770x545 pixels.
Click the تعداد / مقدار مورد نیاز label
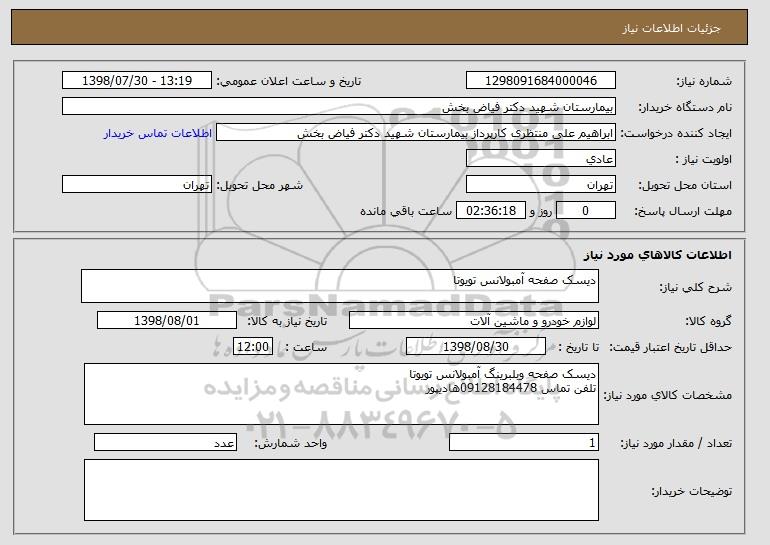pos(676,443)
